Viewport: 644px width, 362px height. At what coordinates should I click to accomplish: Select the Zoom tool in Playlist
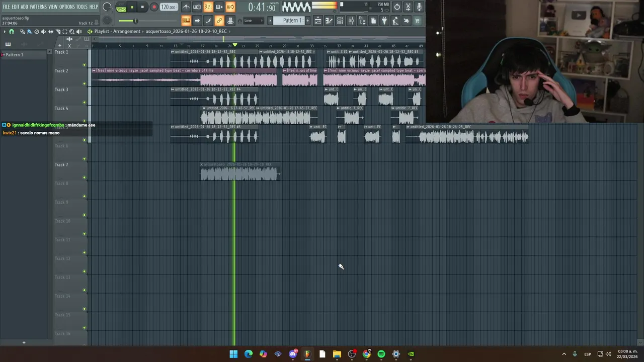(x=72, y=32)
